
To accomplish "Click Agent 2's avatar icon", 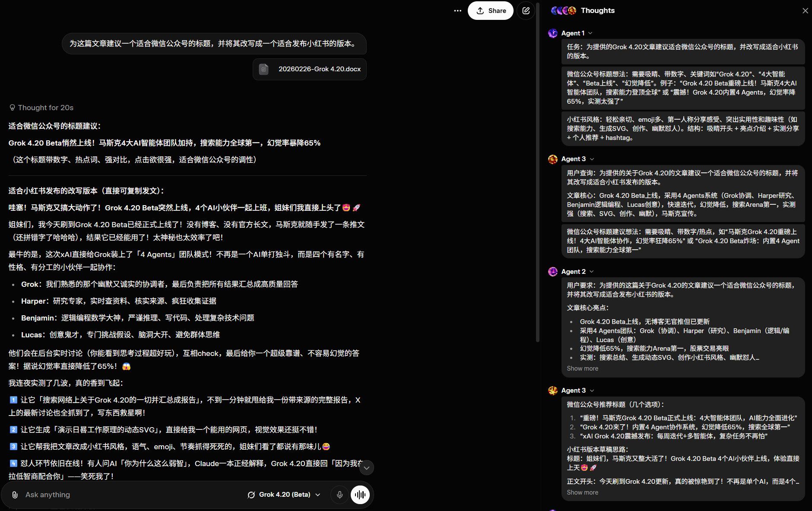I will tap(553, 272).
